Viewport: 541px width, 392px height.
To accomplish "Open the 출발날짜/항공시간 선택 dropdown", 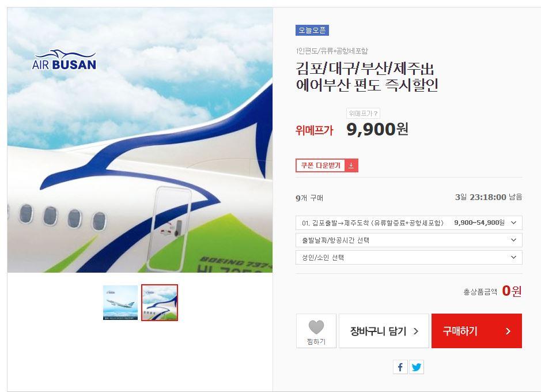I will (x=409, y=240).
